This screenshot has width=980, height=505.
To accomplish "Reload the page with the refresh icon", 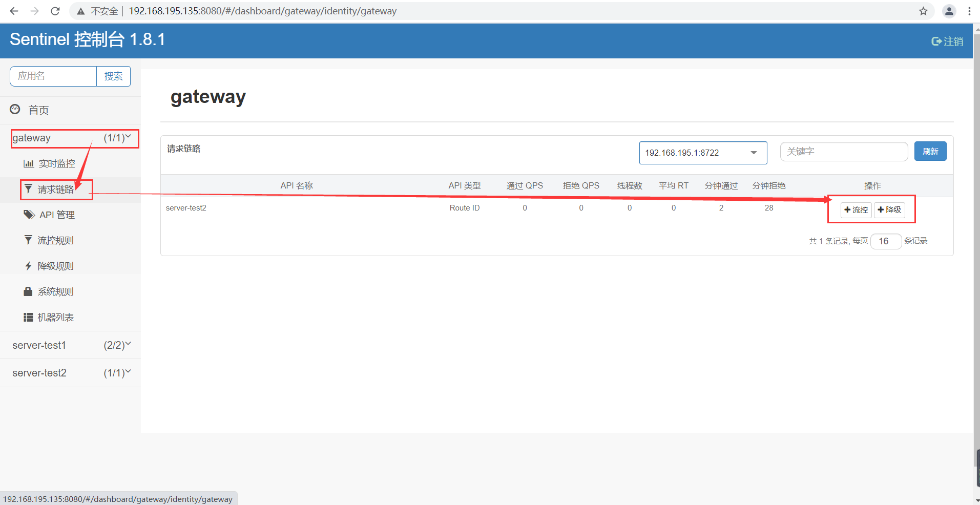I will 55,11.
